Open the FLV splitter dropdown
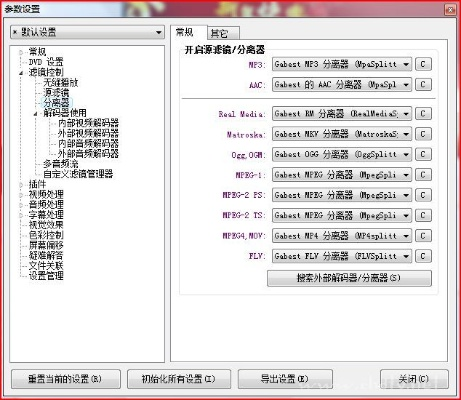This screenshot has height=400, width=461. tap(342, 256)
